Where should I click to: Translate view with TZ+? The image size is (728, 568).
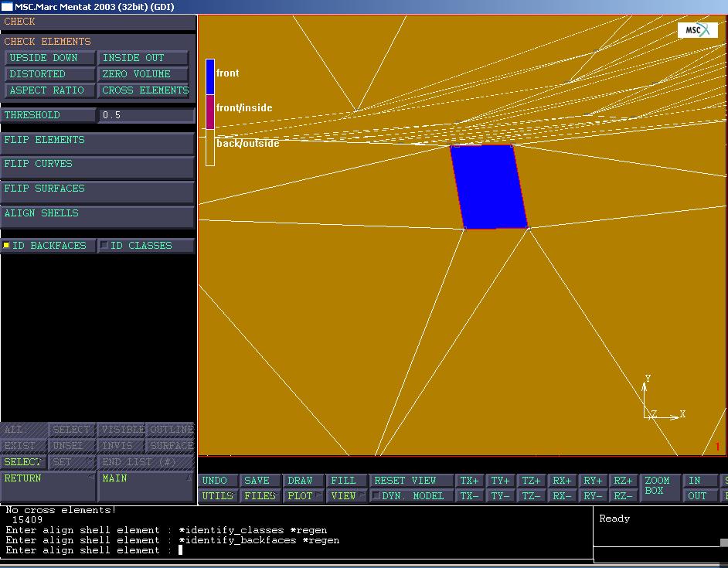[532, 480]
